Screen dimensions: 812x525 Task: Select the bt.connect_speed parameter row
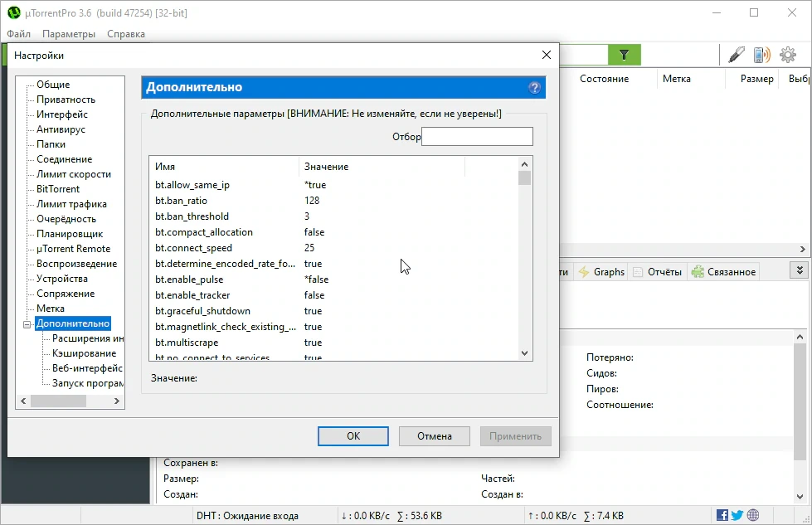333,248
